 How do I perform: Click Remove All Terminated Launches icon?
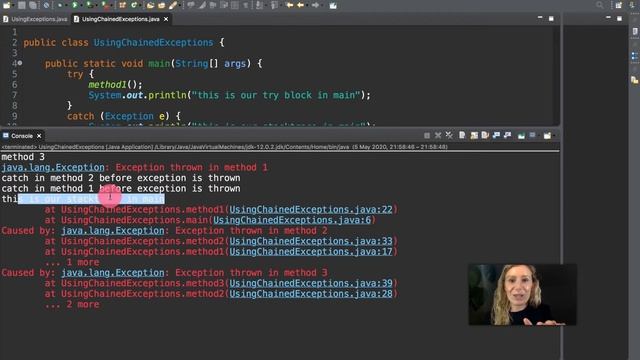click(x=449, y=136)
